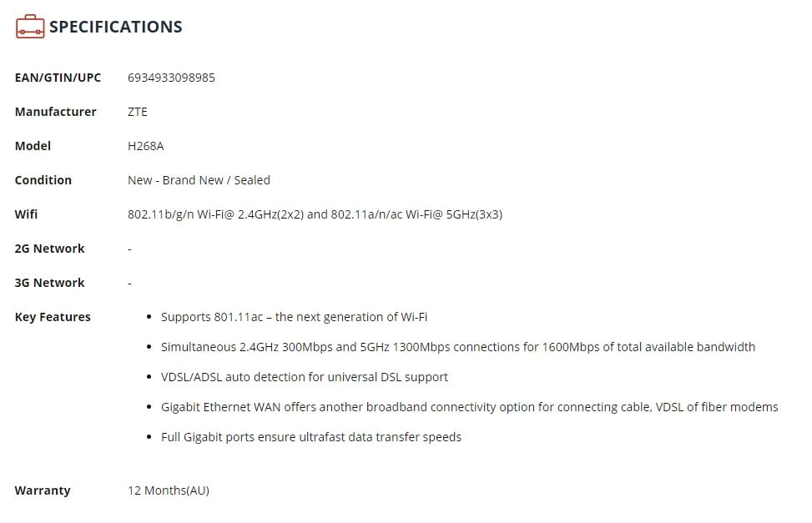Click the Supports 801.11ac bullet point
This screenshot has width=812, height=523.
tap(294, 317)
